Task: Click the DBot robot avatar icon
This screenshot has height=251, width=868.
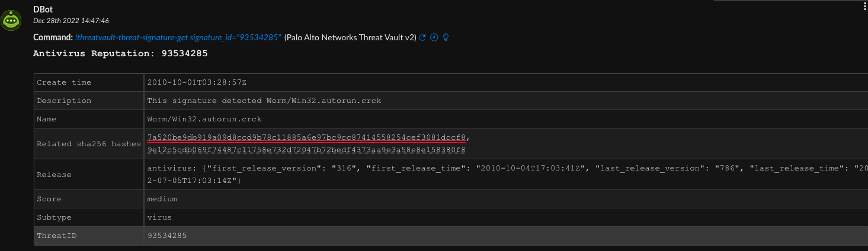Action: pyautogui.click(x=11, y=20)
